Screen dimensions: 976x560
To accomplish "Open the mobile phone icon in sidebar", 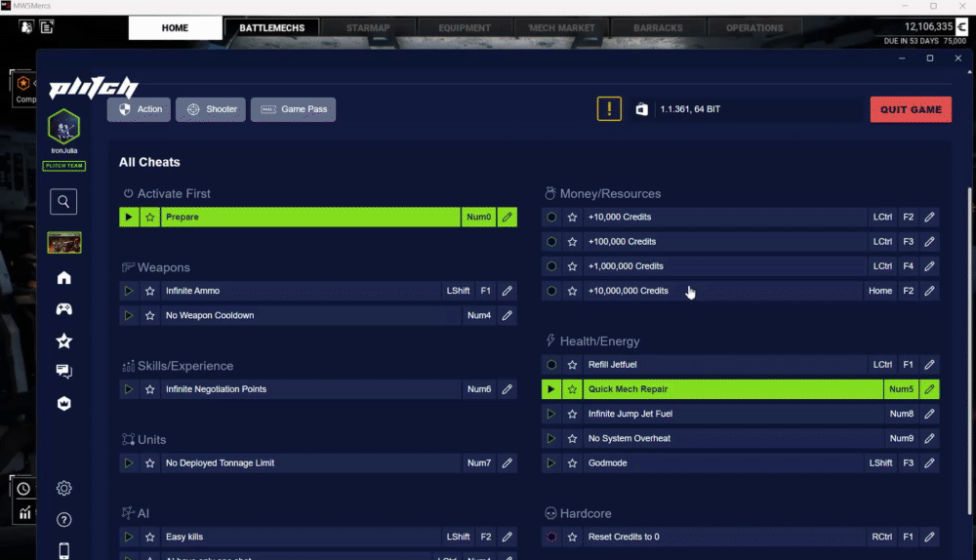I will tap(63, 550).
